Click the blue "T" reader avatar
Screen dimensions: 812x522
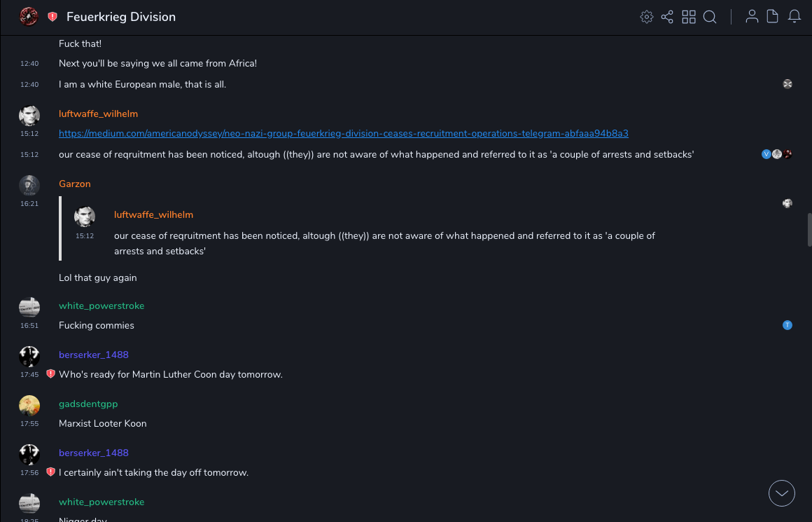[787, 325]
